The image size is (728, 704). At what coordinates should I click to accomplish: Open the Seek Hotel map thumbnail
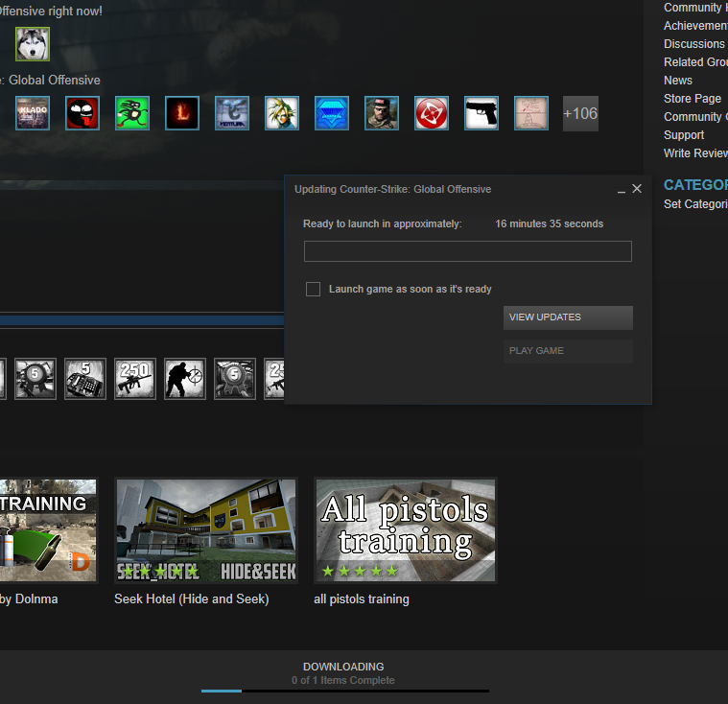[206, 530]
